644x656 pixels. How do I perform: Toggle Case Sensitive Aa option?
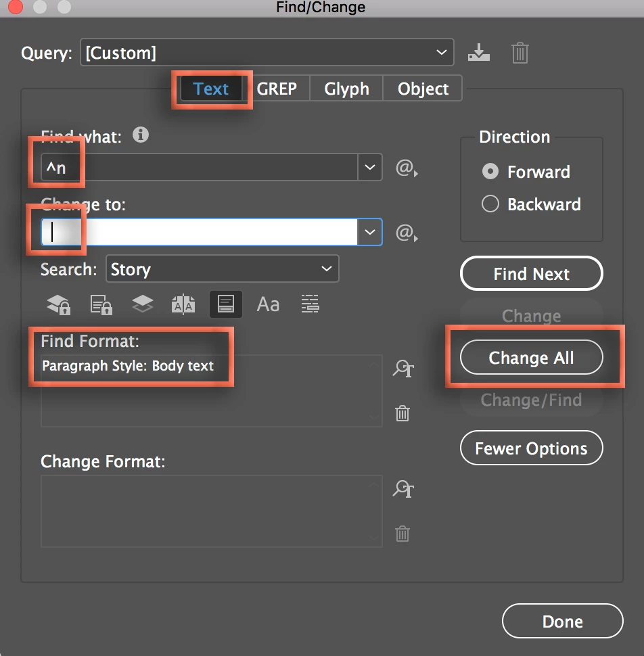point(268,304)
